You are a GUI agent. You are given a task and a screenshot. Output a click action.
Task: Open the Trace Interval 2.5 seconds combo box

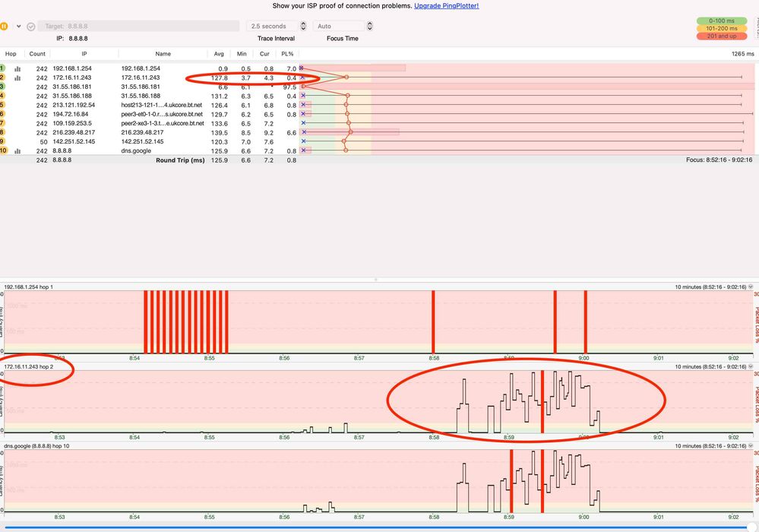click(x=273, y=26)
